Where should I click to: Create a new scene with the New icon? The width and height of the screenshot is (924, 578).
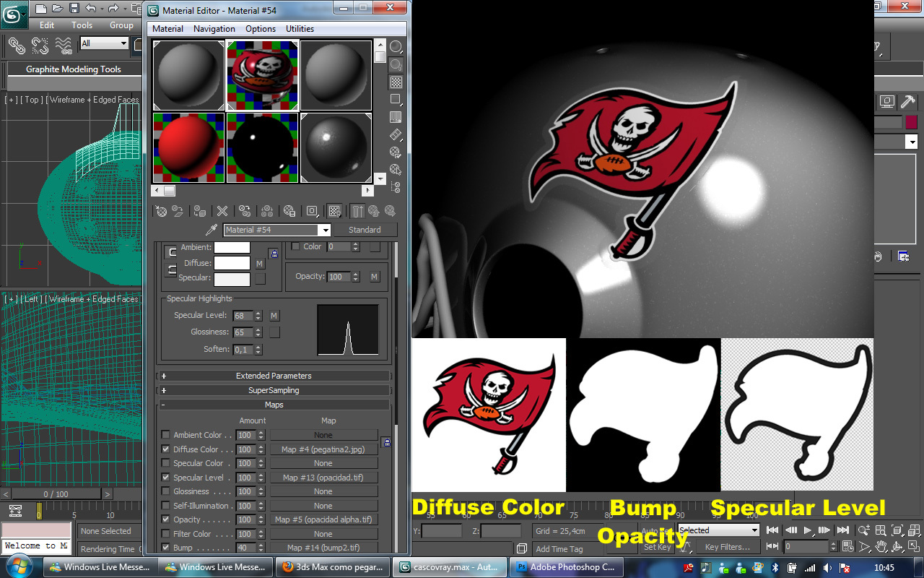[40, 9]
